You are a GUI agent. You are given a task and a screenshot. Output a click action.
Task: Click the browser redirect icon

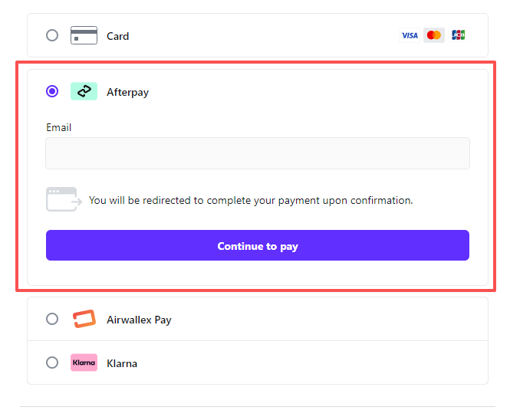pos(64,199)
